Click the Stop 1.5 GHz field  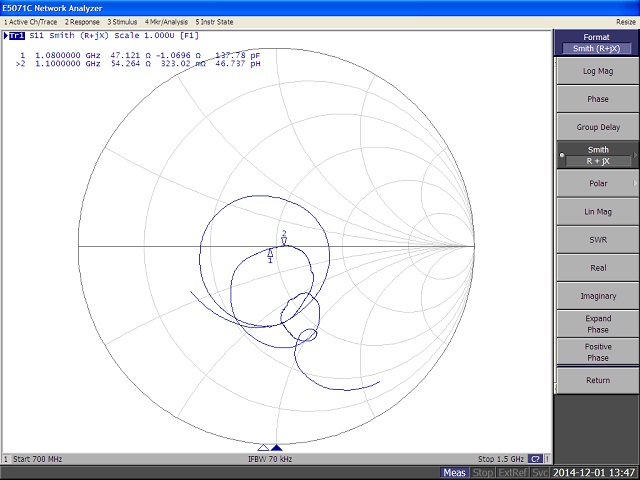(x=501, y=459)
